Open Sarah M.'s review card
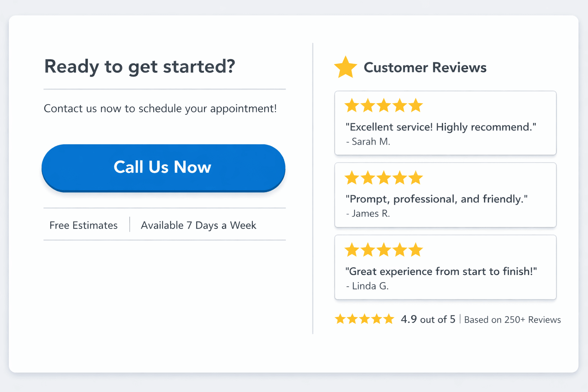 tap(445, 123)
